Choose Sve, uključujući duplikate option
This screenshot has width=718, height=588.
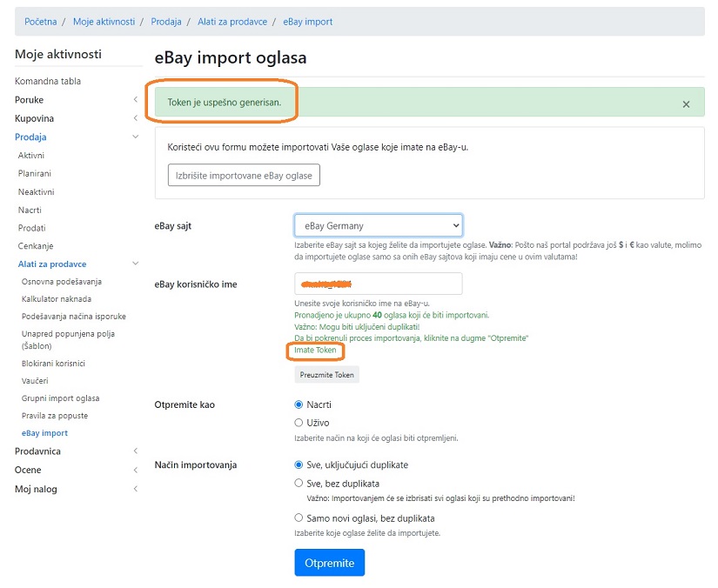click(299, 464)
